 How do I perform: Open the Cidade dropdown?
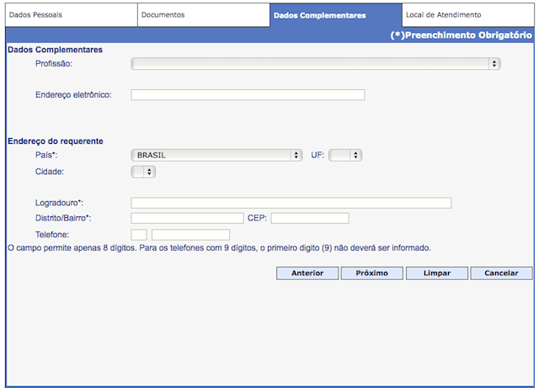pos(143,172)
